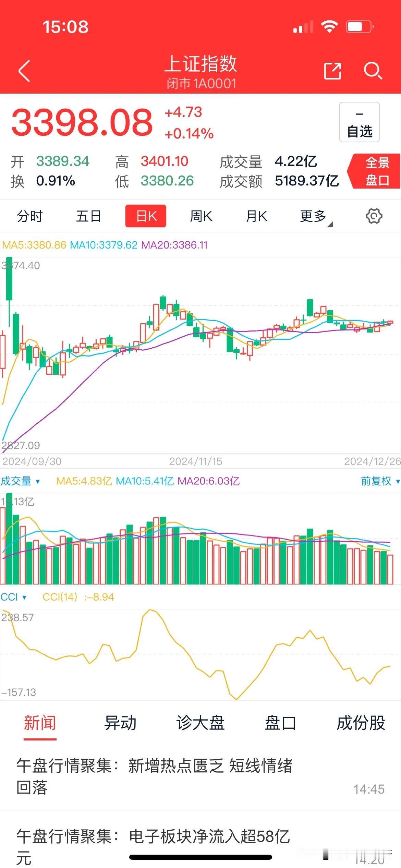Tap the low price 3380.26
401x868 pixels.
click(167, 181)
